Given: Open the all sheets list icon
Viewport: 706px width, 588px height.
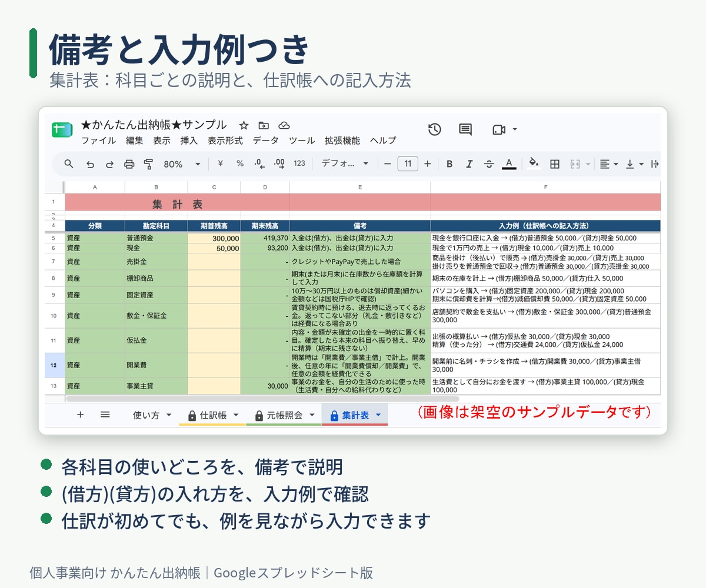Looking at the screenshot, I should point(105,415).
